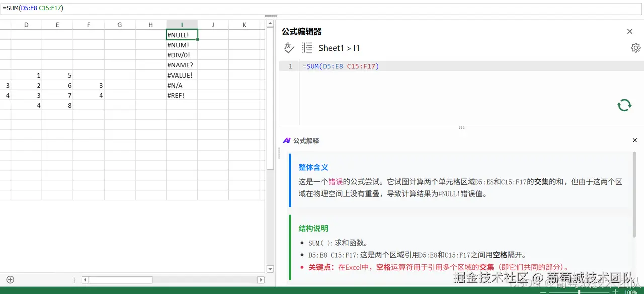Select column F header
Image resolution: width=644 pixels, height=294 pixels.
click(x=89, y=25)
